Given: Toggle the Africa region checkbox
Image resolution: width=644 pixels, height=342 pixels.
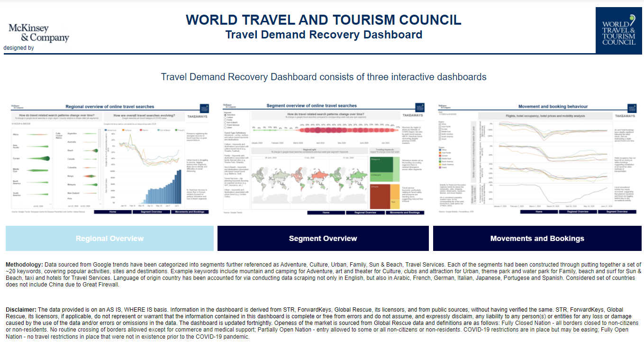Looking at the screenshot, I should 441,123.
